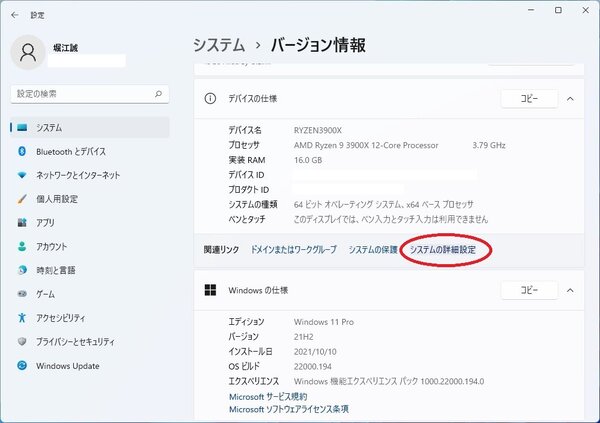Open ゲーム settings
Screen dimensions: 600x423
point(90,294)
